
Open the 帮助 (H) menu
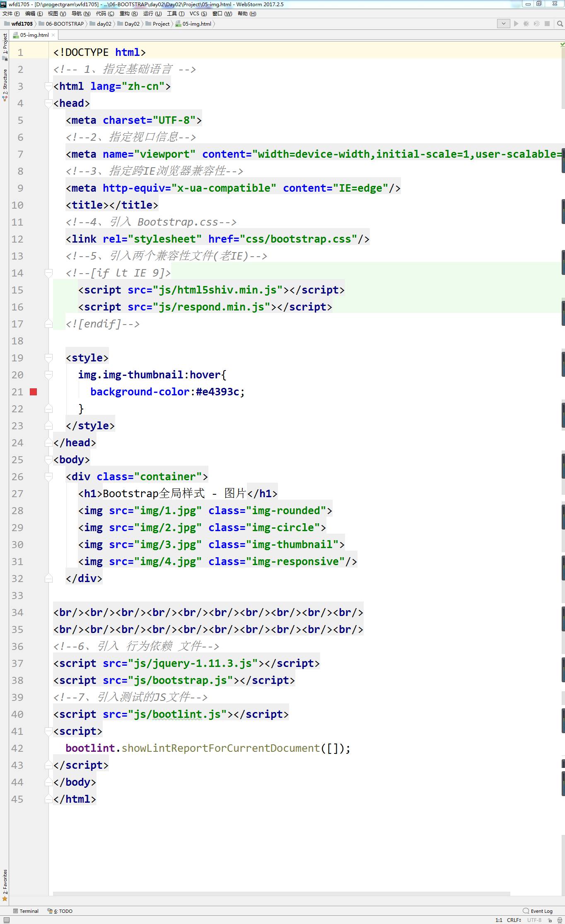247,14
